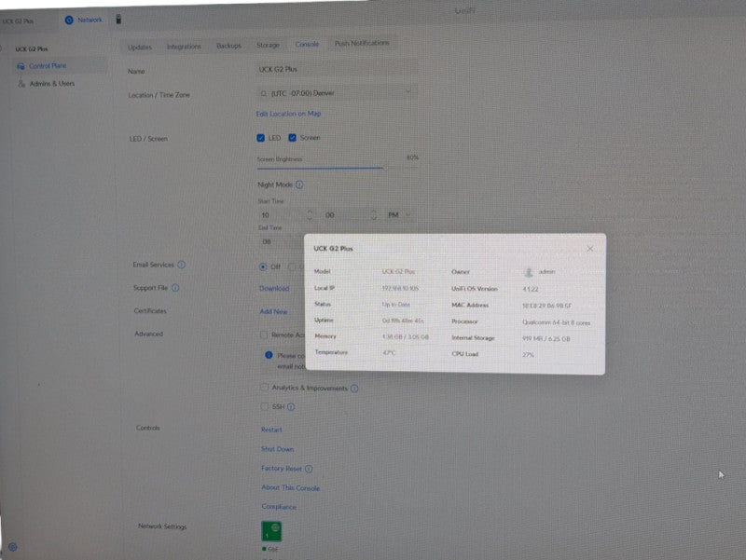Click the Shut Down link
Screen dimensions: 746x560
click(277, 449)
